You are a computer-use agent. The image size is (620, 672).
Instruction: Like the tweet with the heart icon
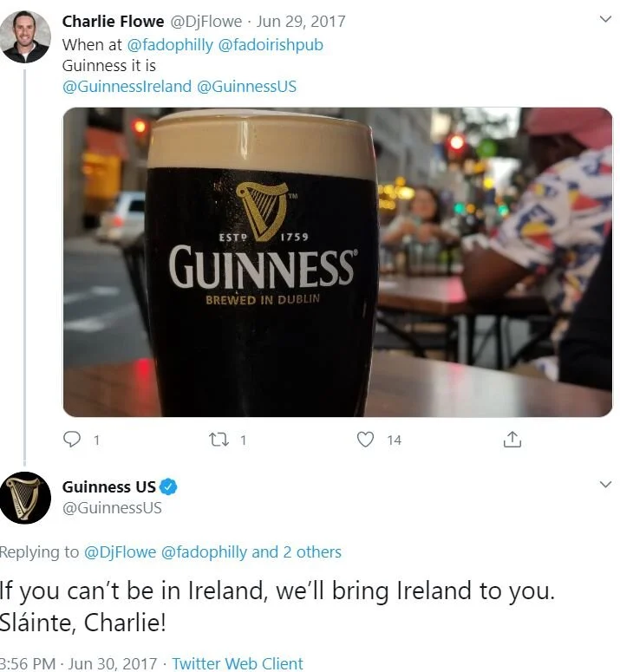click(365, 440)
